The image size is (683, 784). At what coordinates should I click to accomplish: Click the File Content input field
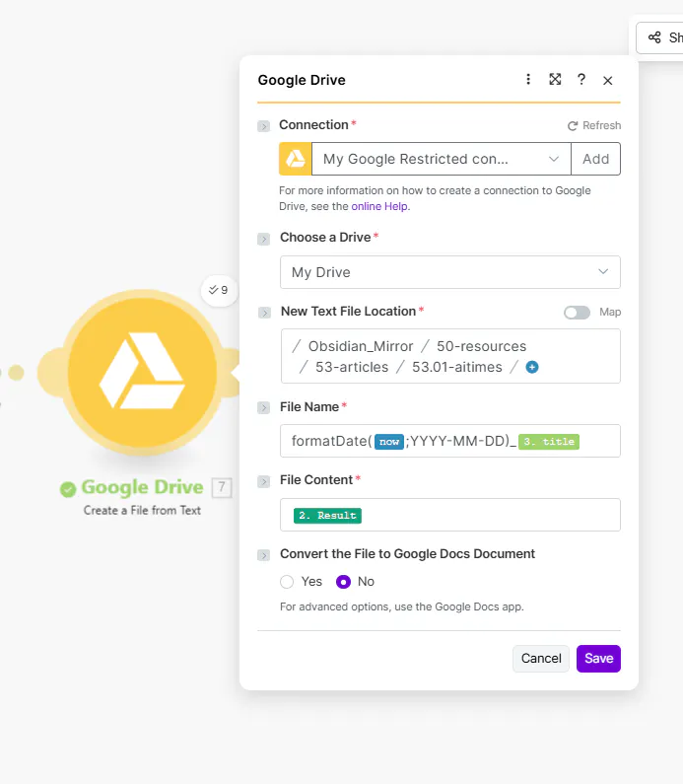tap(450, 515)
